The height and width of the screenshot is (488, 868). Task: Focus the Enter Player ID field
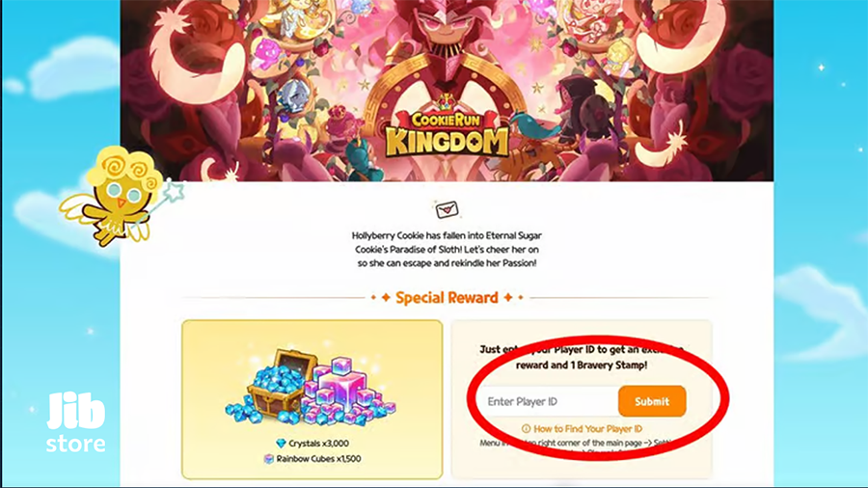coord(549,401)
